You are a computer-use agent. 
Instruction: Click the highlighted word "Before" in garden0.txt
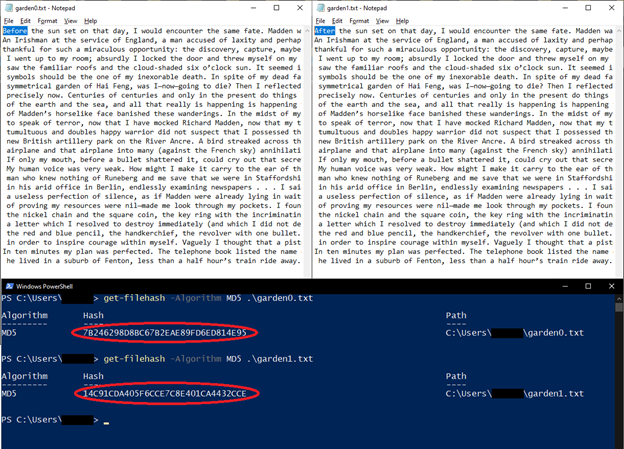[15, 32]
